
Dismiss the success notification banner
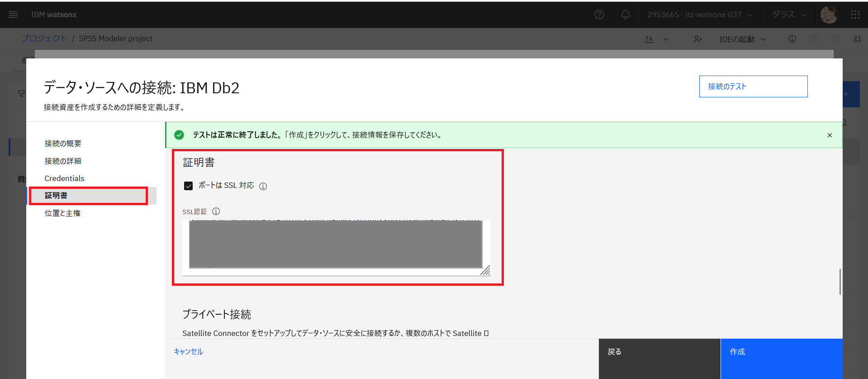coord(830,135)
